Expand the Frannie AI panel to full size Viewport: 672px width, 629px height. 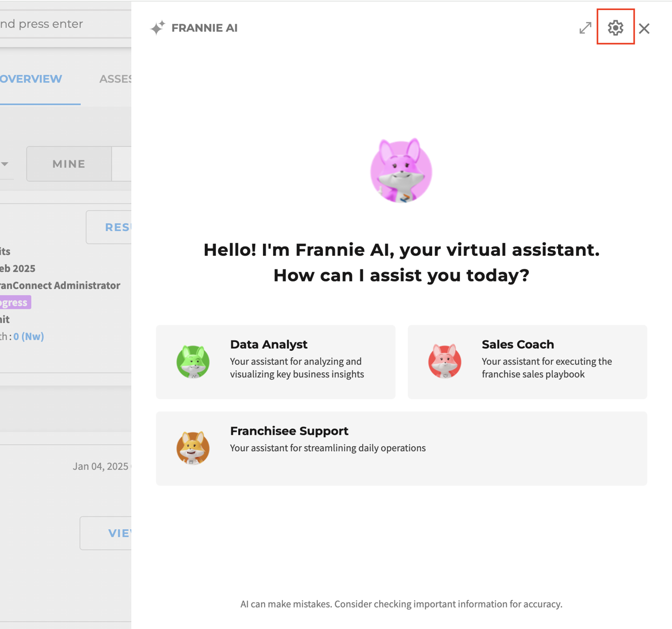[x=585, y=28]
